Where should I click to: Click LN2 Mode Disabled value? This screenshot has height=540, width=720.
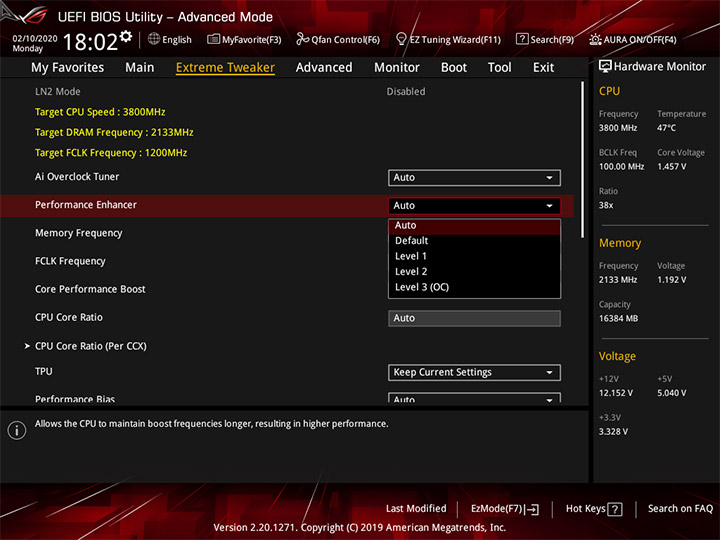coord(405,91)
